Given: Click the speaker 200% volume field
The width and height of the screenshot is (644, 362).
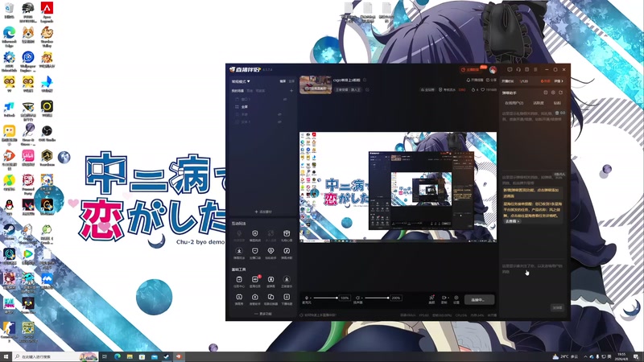Looking at the screenshot, I should coord(396,298).
